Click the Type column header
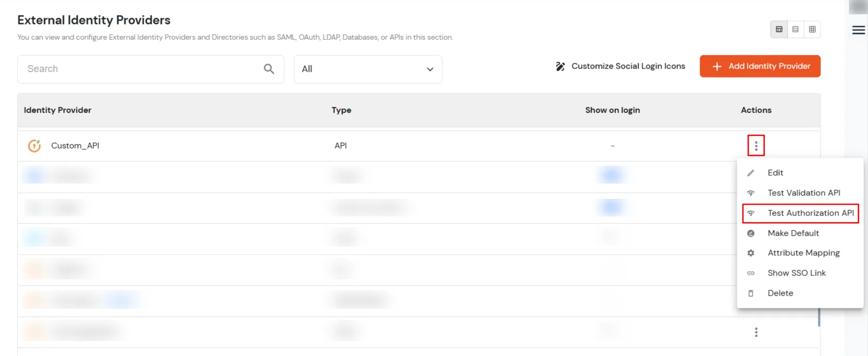 pos(341,110)
